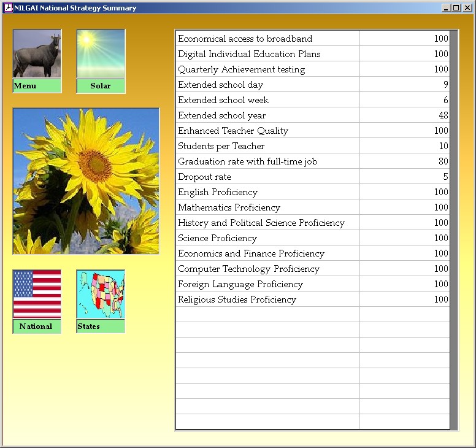476x448 pixels.
Task: Select the Economical access to broadband row
Action: [x=267, y=39]
